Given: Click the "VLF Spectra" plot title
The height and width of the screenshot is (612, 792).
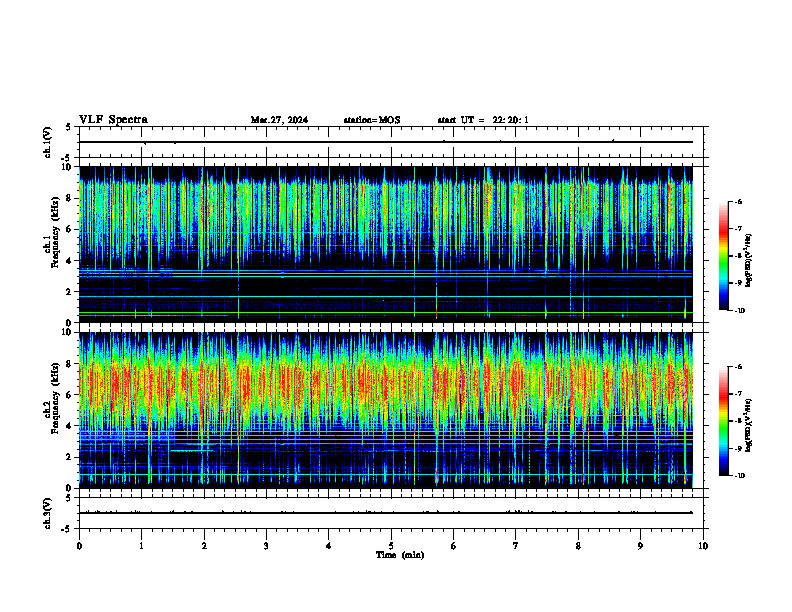Looking at the screenshot, I should pyautogui.click(x=113, y=120).
